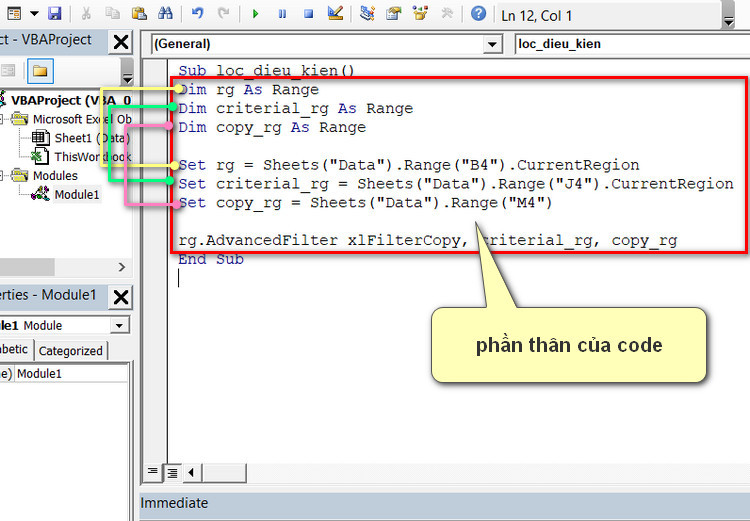Click the Ln 12, Col 1 position indicator

tap(537, 16)
